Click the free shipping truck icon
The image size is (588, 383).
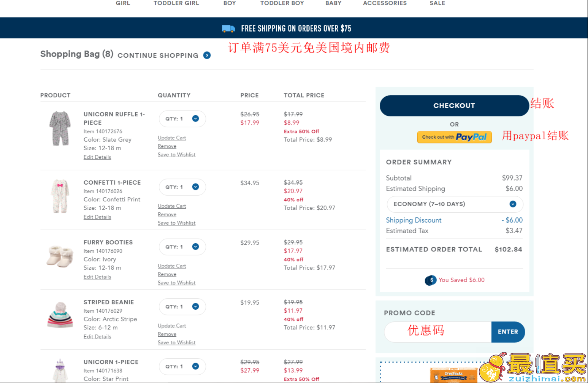pos(228,28)
